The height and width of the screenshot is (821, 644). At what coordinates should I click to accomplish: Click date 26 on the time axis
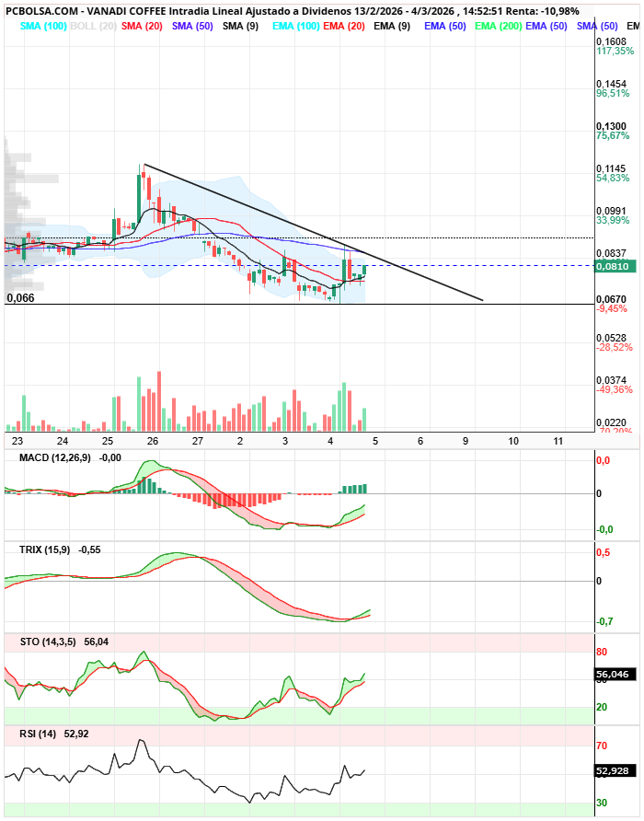153,441
